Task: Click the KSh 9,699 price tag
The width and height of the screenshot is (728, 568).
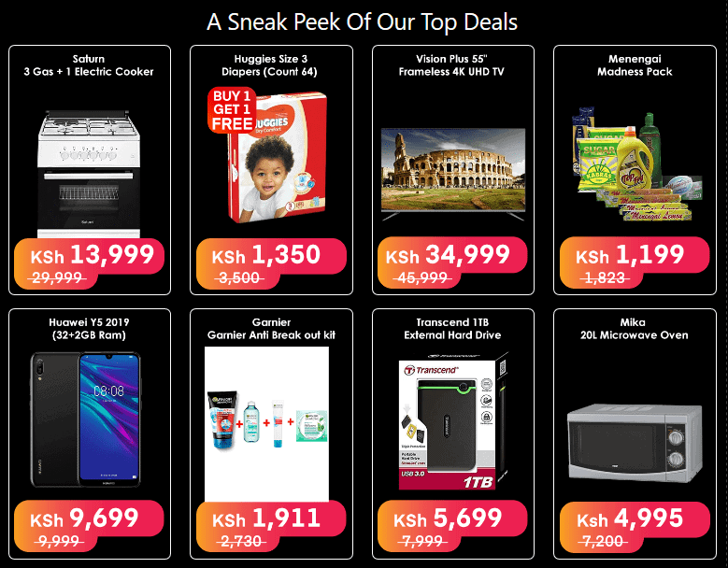Action: (89, 526)
